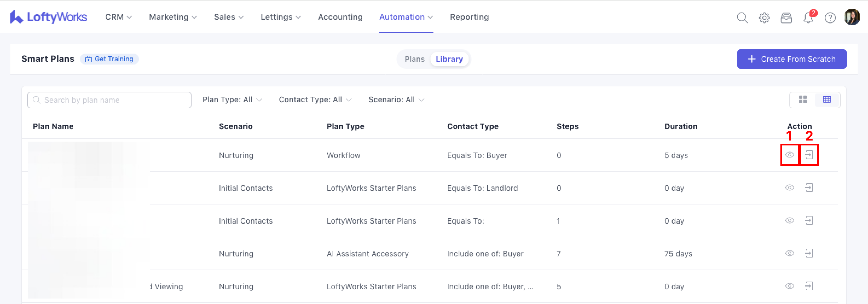Switch to grid card view
868x304 pixels.
click(803, 100)
